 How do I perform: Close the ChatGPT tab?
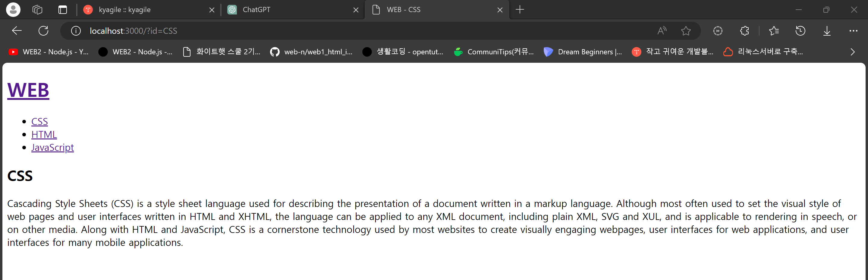click(356, 10)
